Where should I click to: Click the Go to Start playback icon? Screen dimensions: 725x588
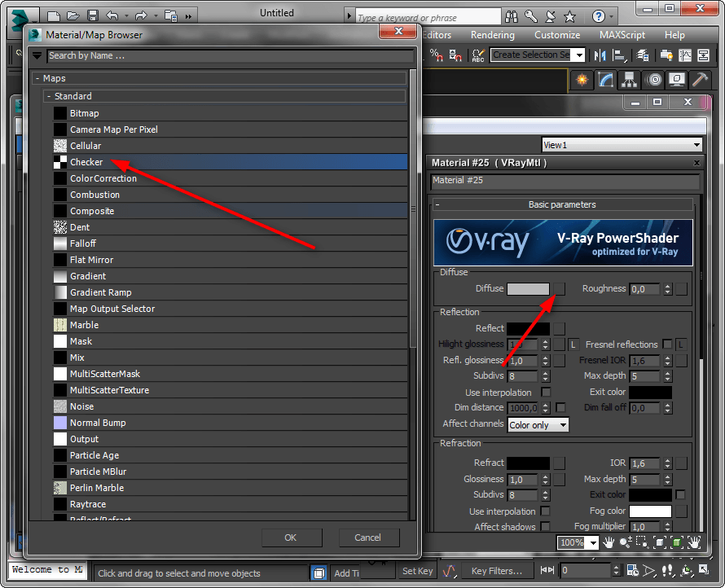[x=547, y=571]
